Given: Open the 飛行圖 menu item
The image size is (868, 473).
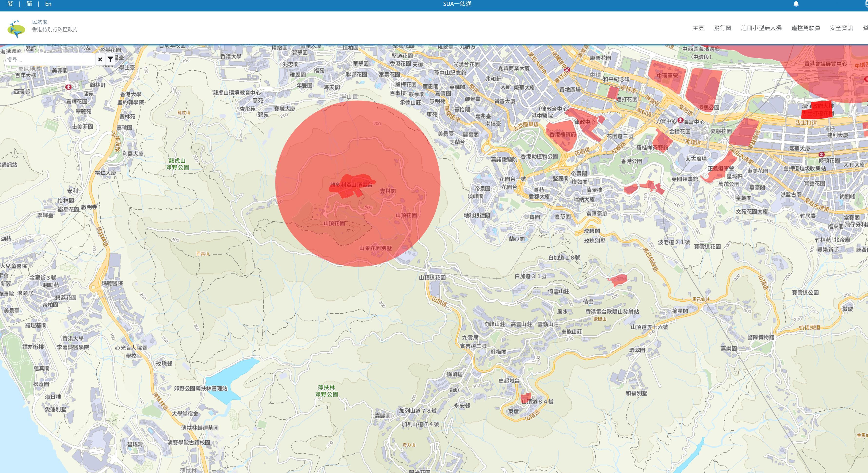Looking at the screenshot, I should coord(722,28).
